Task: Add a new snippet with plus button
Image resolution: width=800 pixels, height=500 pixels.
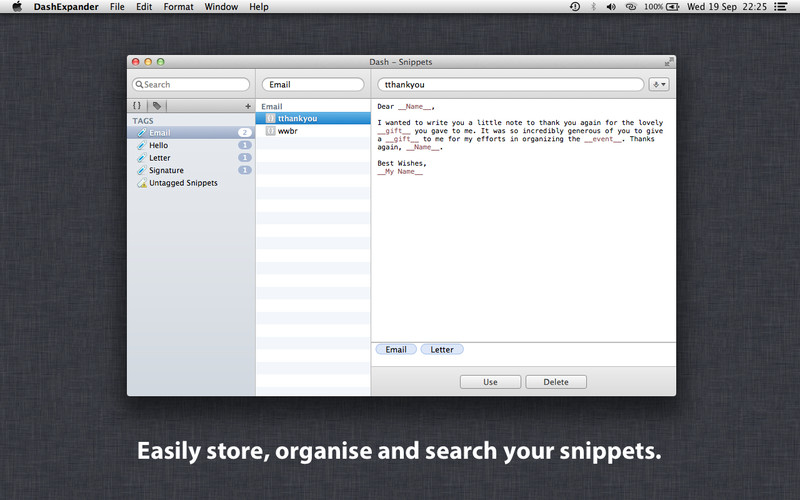Action: coord(248,106)
